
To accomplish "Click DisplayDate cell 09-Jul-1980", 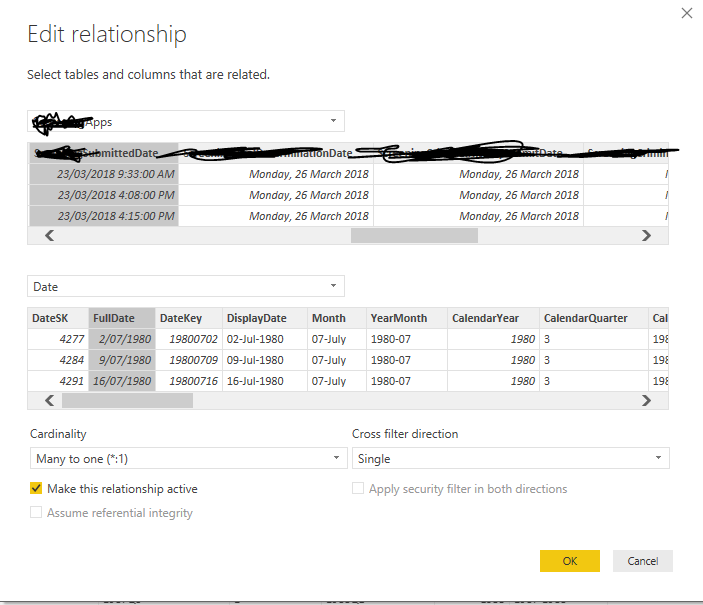I will pos(265,360).
